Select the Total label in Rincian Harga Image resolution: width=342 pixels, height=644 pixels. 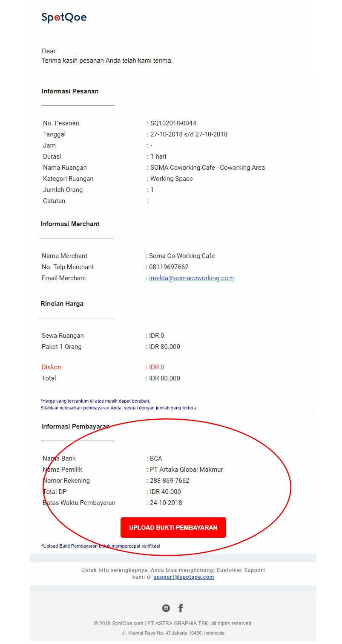(49, 378)
